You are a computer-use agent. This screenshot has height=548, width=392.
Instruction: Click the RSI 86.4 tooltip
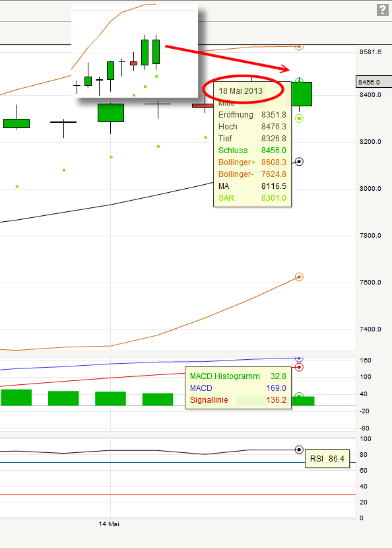click(327, 458)
